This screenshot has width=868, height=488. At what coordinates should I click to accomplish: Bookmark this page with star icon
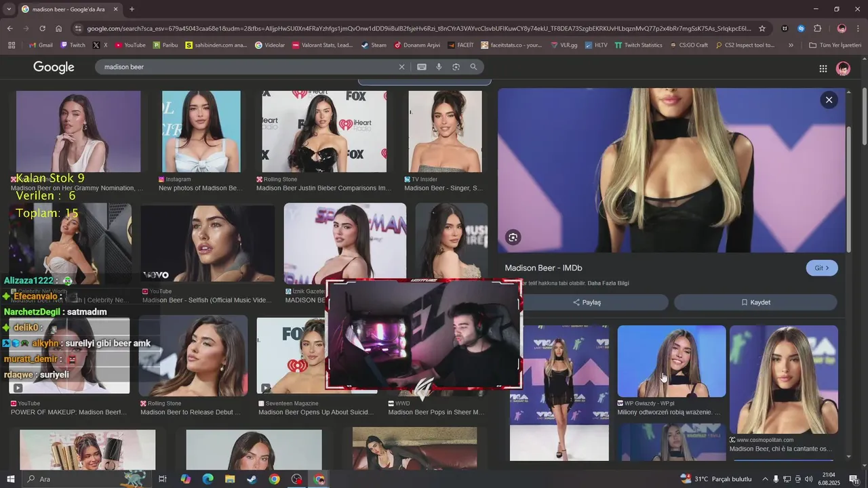pyautogui.click(x=762, y=28)
